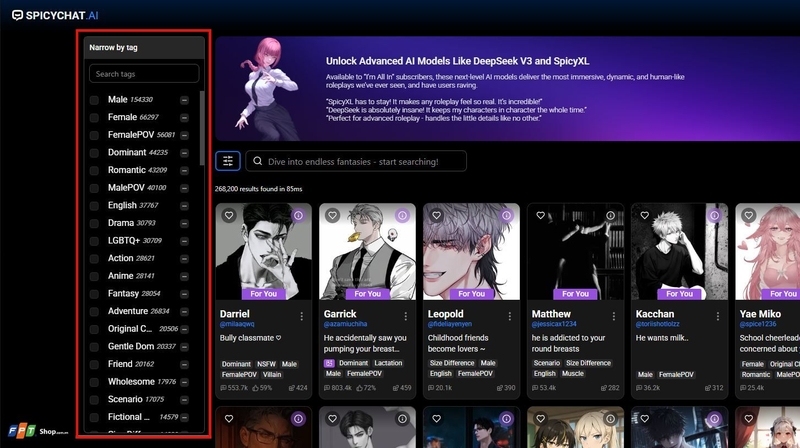Click Scenario tag on Matthew card

pos(546,363)
